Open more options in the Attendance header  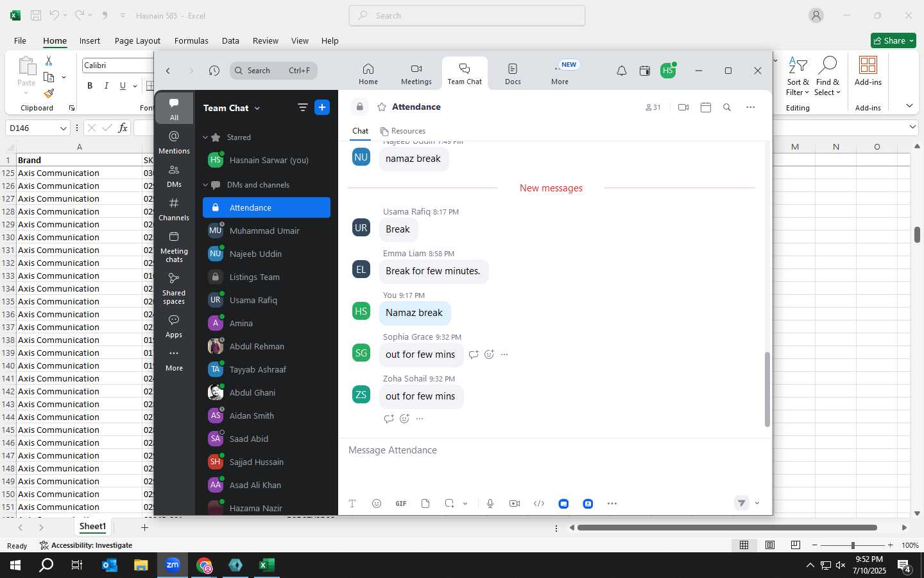click(x=750, y=107)
